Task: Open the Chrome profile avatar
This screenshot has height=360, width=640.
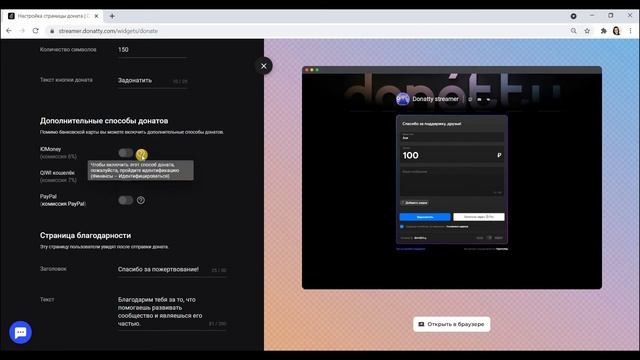Action: pyautogui.click(x=616, y=31)
